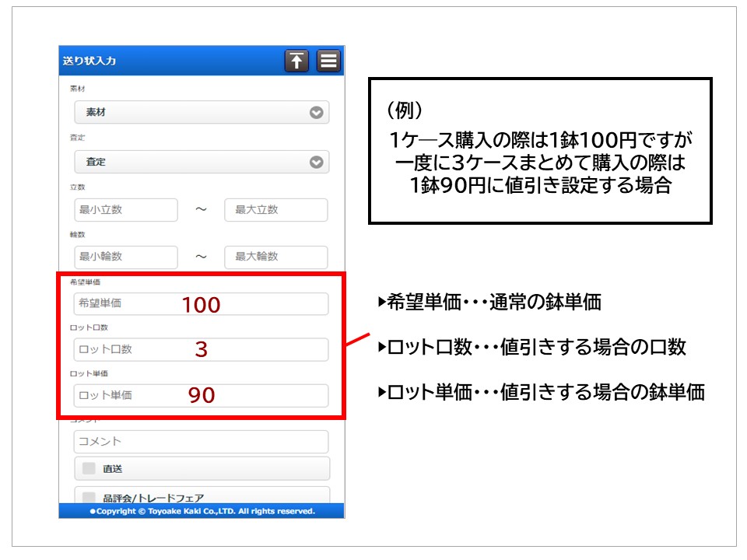Click the ロット単価 input field

(x=202, y=395)
